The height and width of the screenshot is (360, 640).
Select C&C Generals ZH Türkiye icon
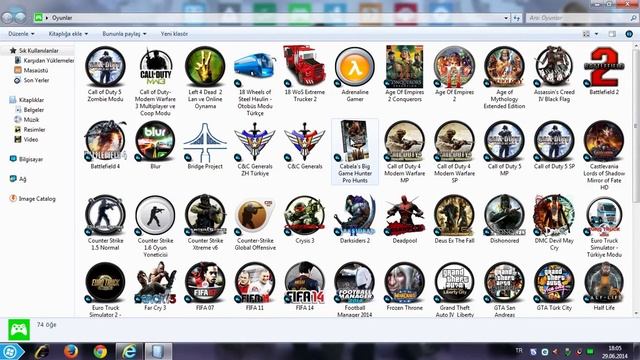[255, 142]
